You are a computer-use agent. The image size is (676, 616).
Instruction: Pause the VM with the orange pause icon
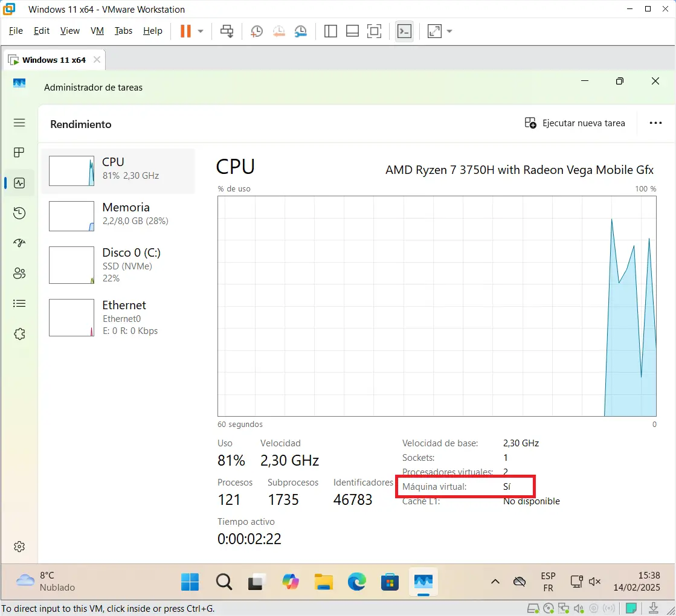click(x=185, y=31)
